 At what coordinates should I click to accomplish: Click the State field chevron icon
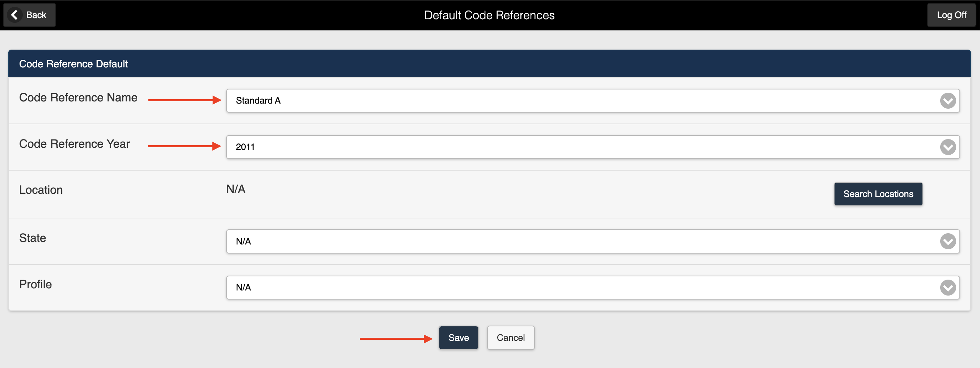pos(948,241)
